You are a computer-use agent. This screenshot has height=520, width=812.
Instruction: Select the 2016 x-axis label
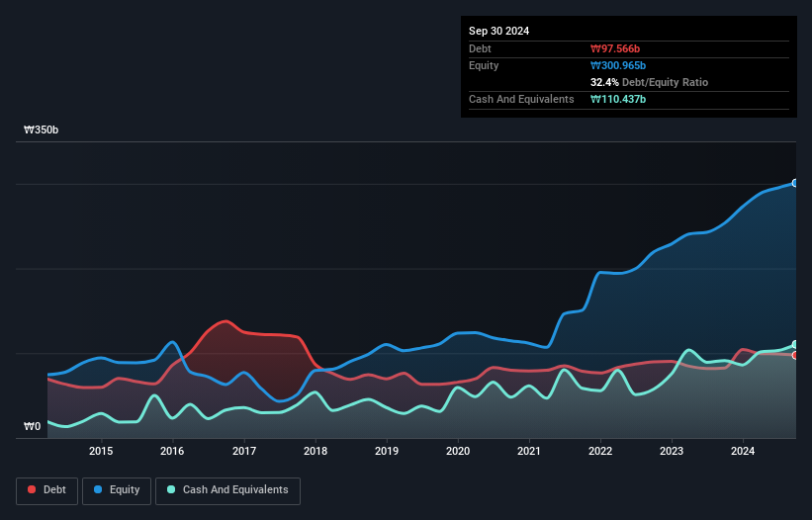[172, 451]
